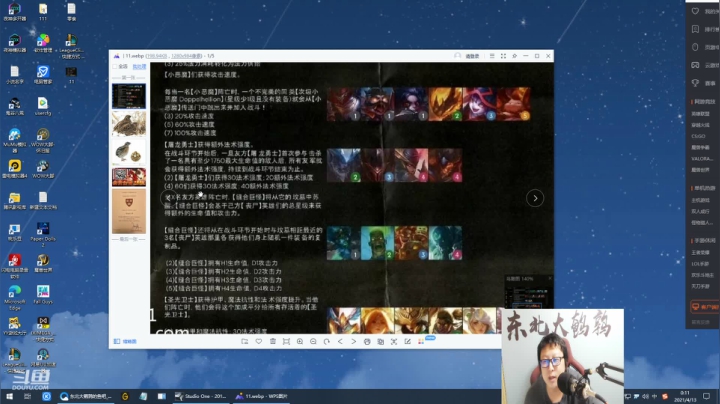Go to previous image with left arrow
This screenshot has width=720, height=404.
pos(340,341)
